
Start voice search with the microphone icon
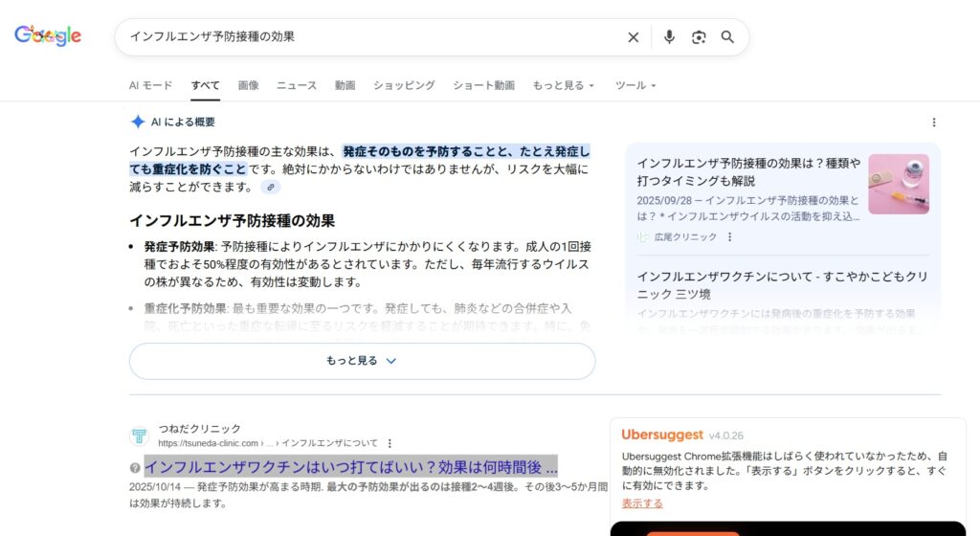tap(669, 37)
